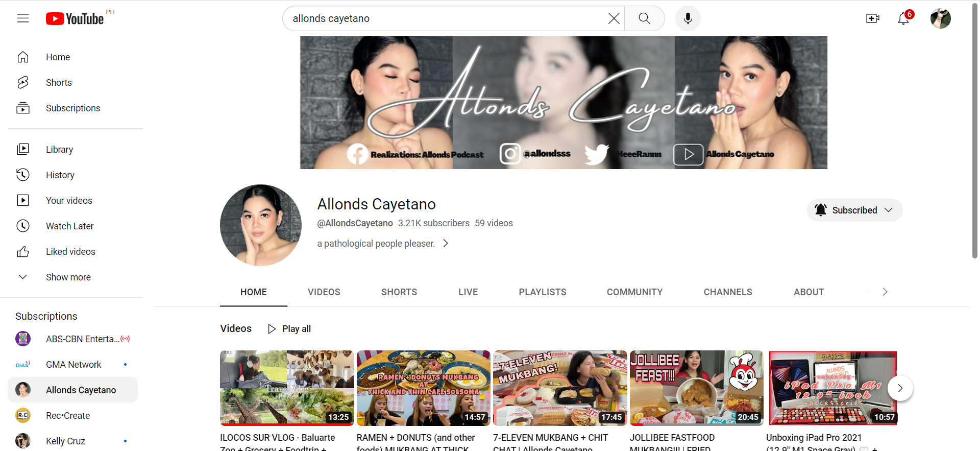
Task: Submit search with magnifier button
Action: click(x=645, y=18)
